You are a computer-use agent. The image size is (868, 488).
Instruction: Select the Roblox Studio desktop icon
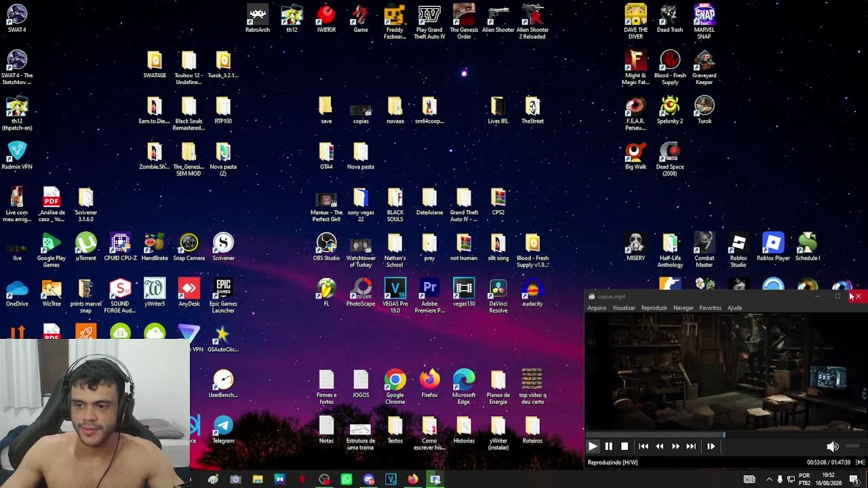[x=738, y=251]
